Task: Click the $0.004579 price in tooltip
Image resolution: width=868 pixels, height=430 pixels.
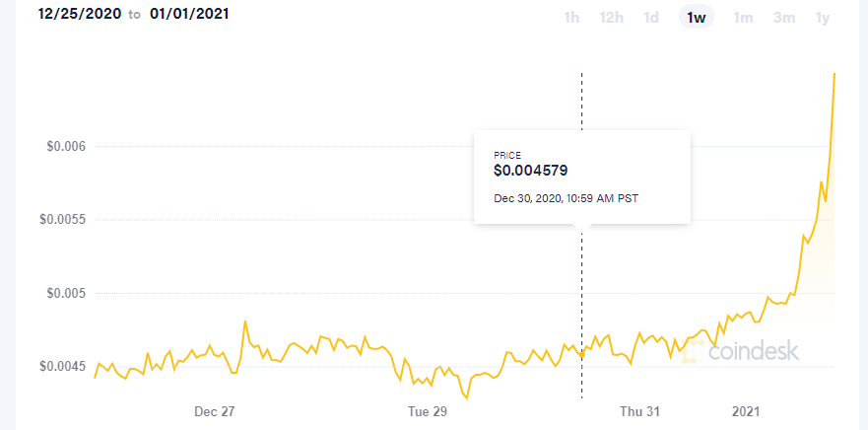Action: [x=531, y=171]
